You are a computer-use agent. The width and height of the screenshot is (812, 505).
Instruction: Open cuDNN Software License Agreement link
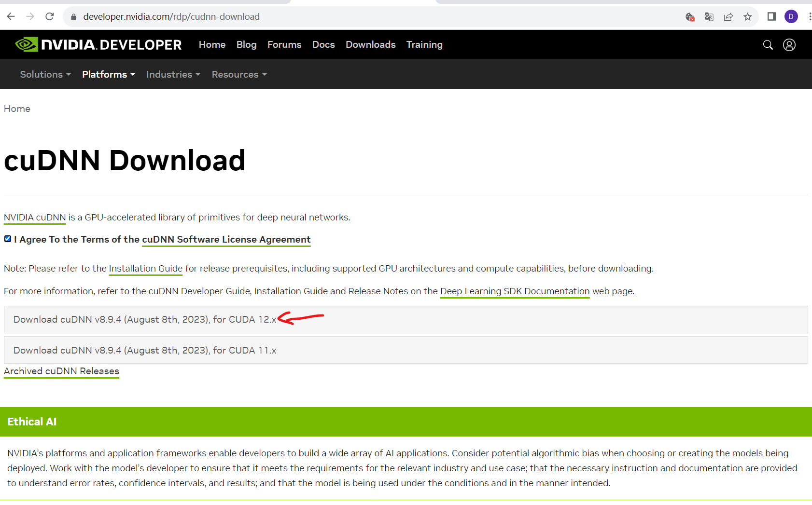click(226, 240)
